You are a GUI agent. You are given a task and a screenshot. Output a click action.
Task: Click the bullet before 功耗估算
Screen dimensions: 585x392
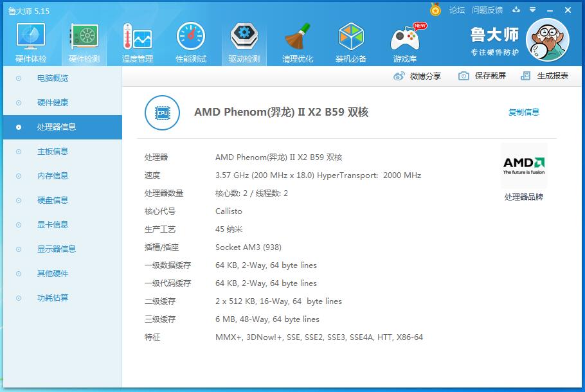pos(19,298)
